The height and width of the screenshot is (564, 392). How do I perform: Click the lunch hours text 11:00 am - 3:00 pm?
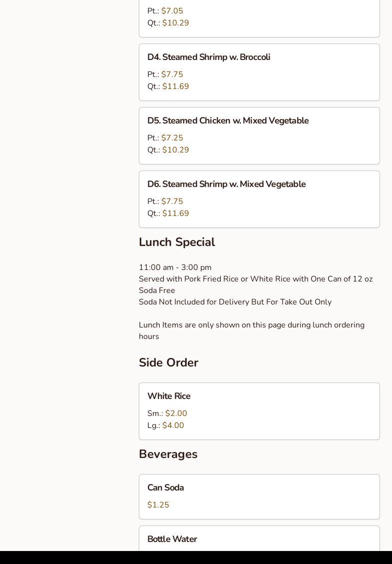(175, 267)
